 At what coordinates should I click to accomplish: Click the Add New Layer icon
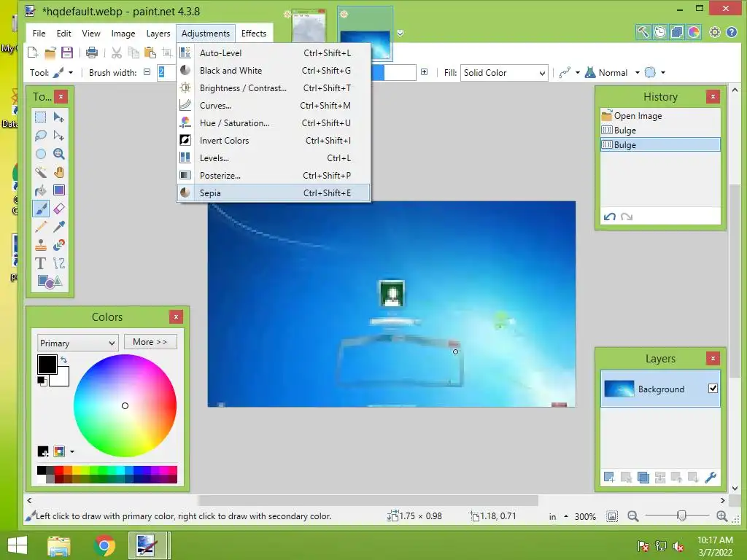point(609,477)
